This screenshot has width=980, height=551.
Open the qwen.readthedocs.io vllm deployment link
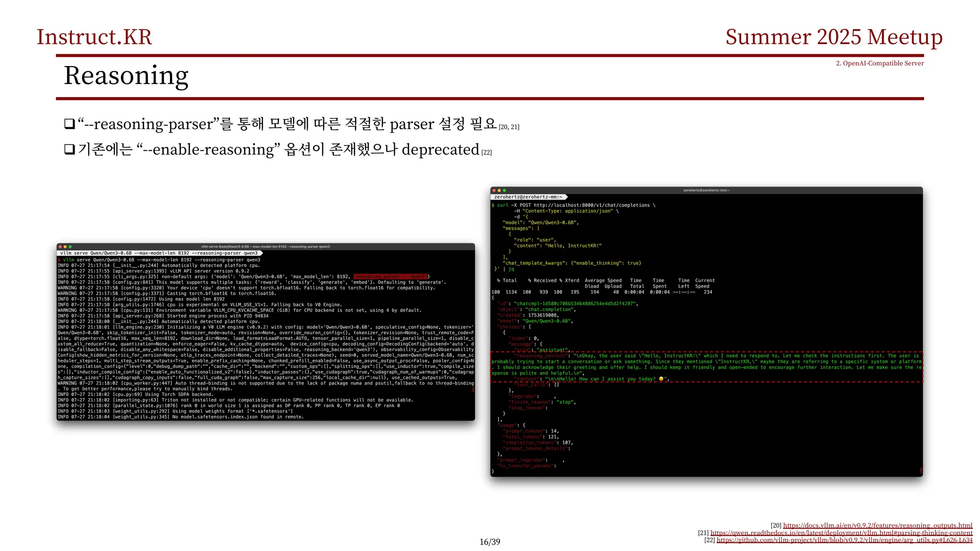841,533
